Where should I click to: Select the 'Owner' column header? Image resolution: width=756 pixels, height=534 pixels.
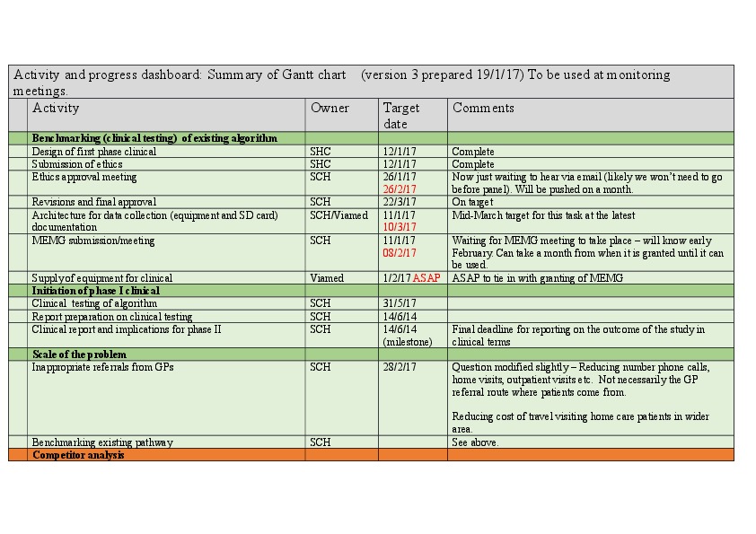[330, 109]
